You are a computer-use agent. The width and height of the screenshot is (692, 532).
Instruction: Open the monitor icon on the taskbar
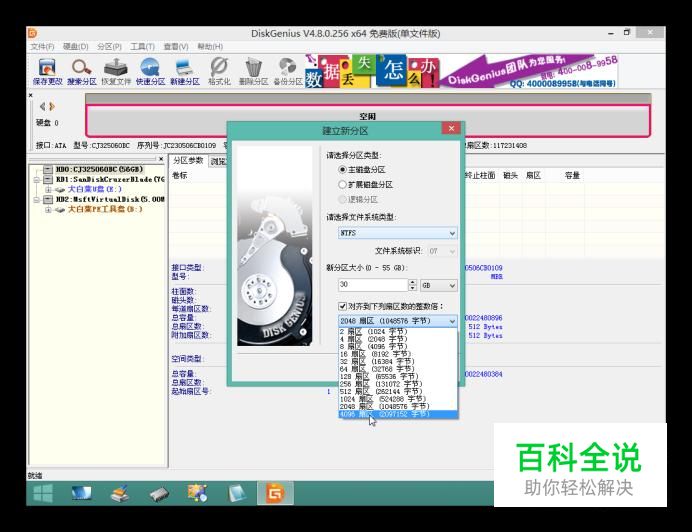coord(82,493)
